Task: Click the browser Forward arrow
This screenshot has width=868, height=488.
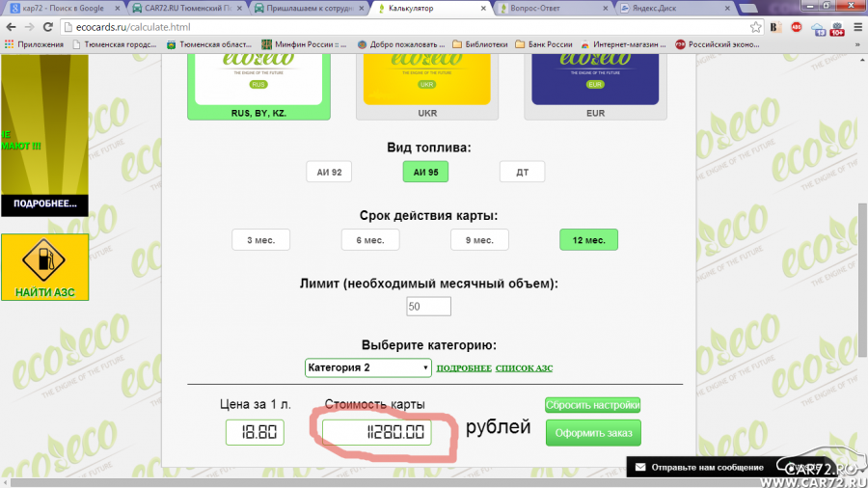Action: click(x=29, y=27)
